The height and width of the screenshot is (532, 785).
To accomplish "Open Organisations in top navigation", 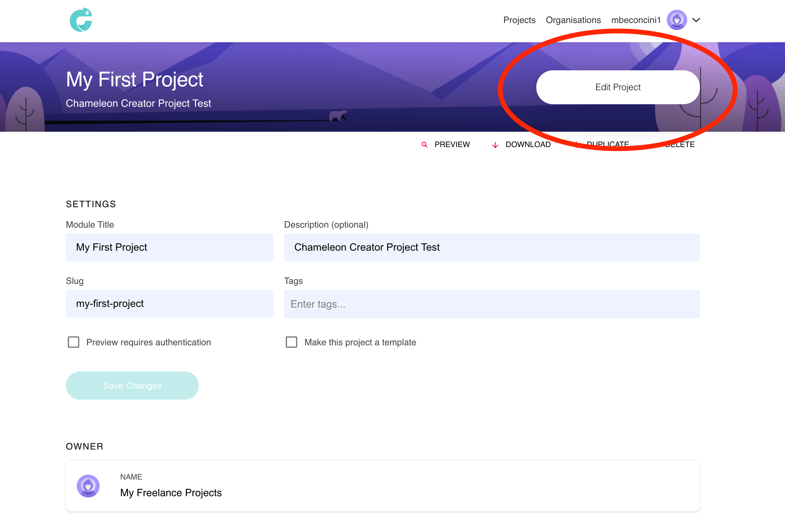I will (573, 20).
